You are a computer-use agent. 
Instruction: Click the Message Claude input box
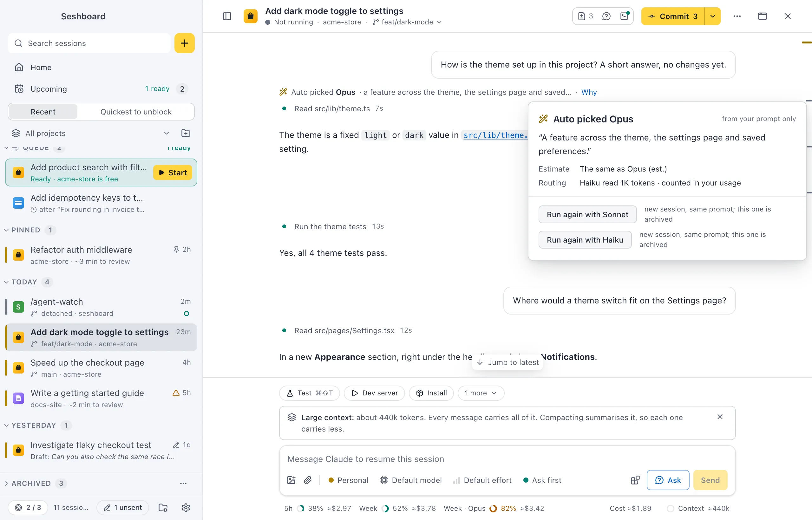[507, 459]
